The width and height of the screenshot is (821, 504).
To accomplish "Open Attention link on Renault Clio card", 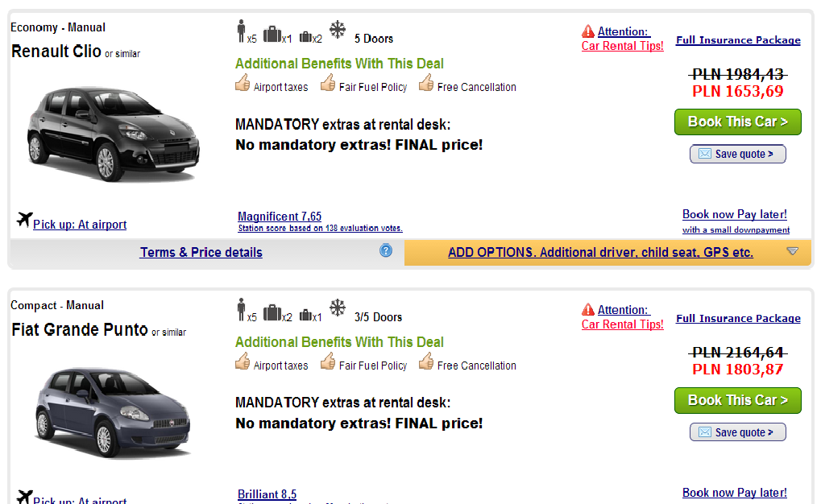I will tap(624, 31).
